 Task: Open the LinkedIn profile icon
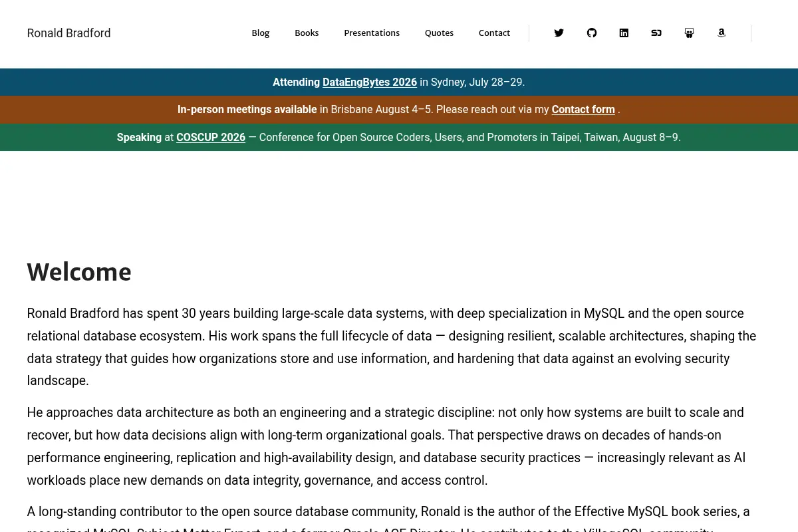coord(624,33)
